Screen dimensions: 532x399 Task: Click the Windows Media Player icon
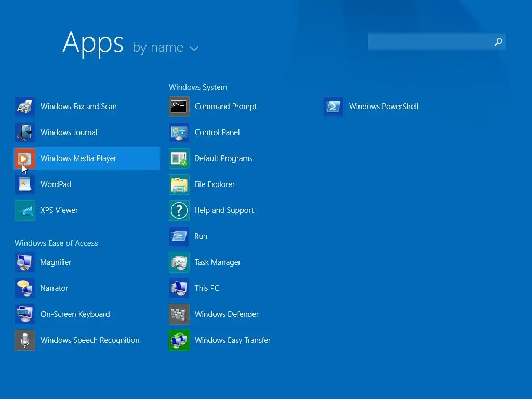tap(25, 158)
